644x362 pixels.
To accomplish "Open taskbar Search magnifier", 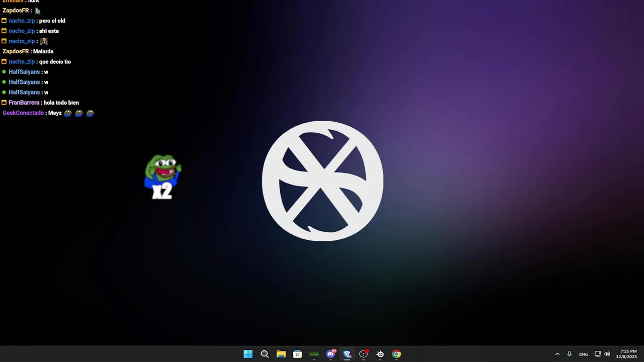I will coord(265,354).
